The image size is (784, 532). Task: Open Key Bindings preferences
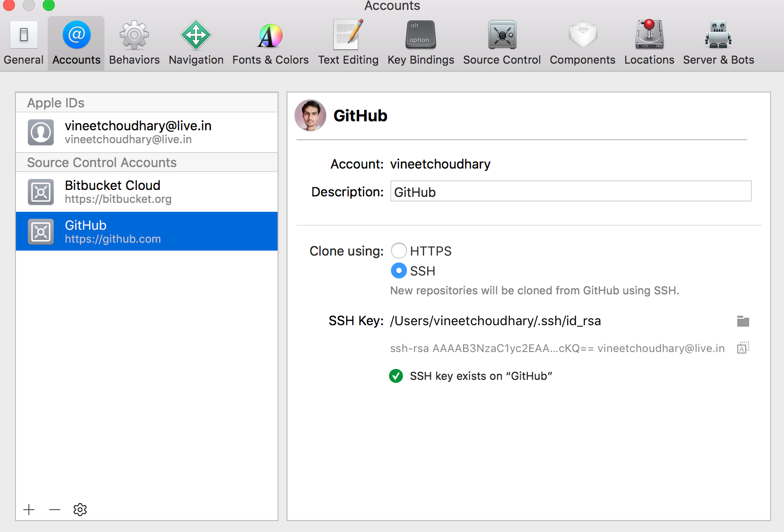click(421, 44)
